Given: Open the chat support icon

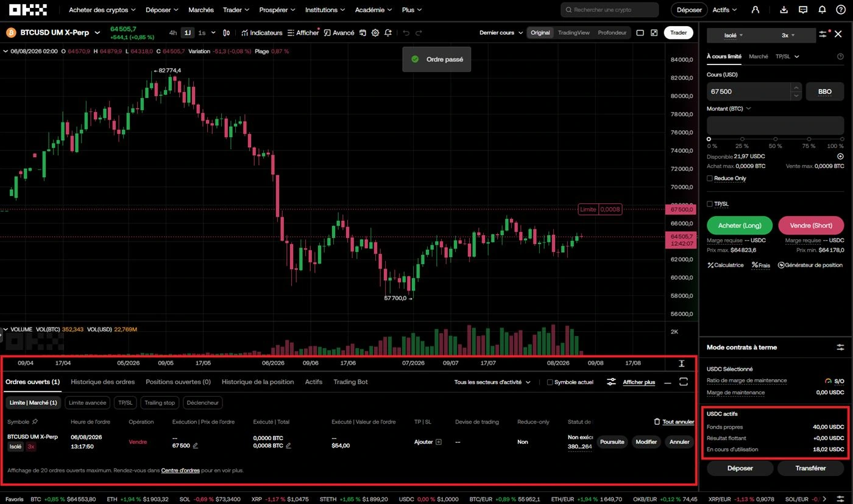Looking at the screenshot, I should coord(803,10).
